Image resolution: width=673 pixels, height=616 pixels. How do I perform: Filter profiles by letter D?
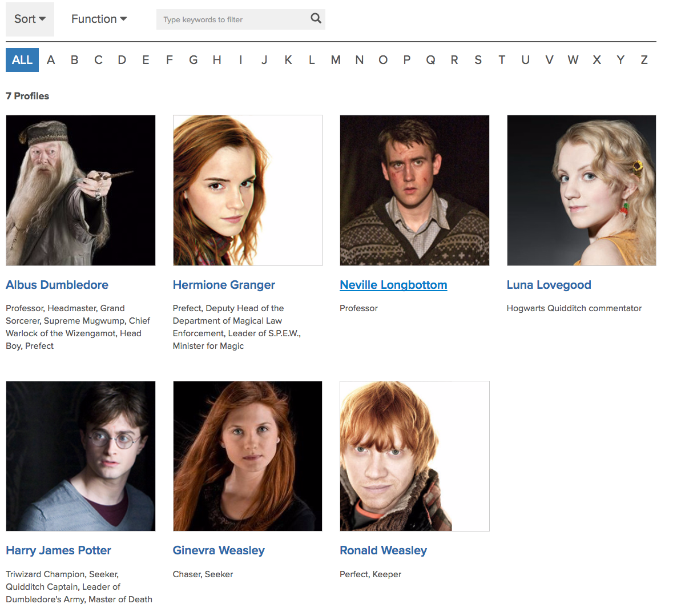click(122, 60)
